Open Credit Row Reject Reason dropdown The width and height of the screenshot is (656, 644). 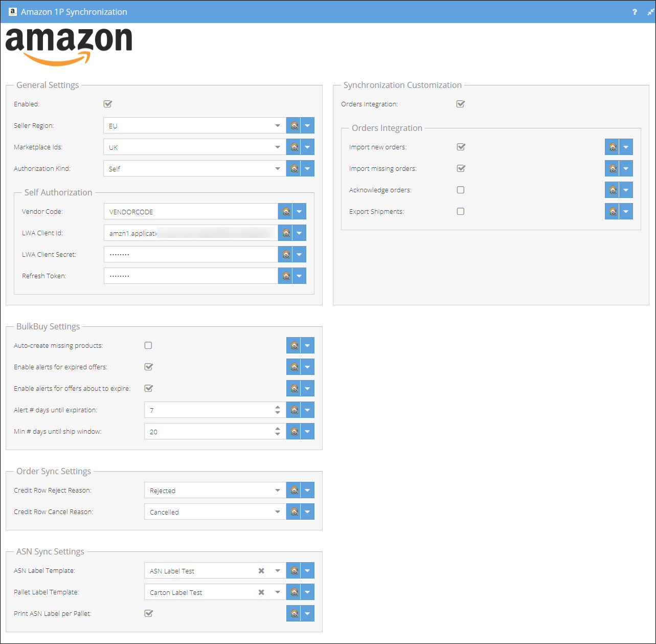(278, 491)
